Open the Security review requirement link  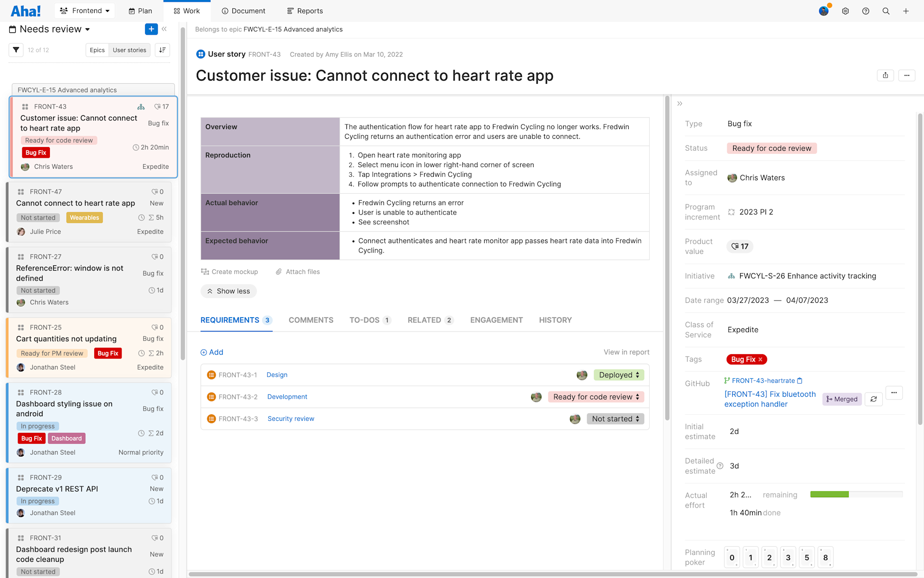click(291, 418)
